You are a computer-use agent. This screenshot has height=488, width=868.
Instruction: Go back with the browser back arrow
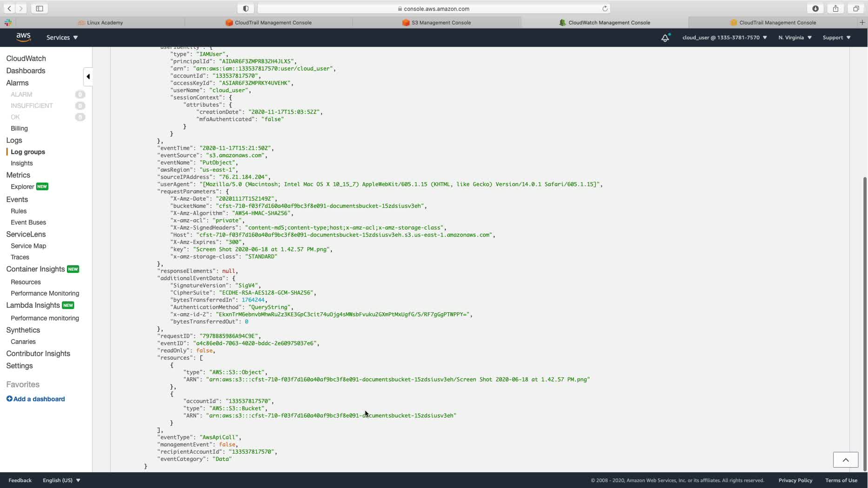coord(9,8)
